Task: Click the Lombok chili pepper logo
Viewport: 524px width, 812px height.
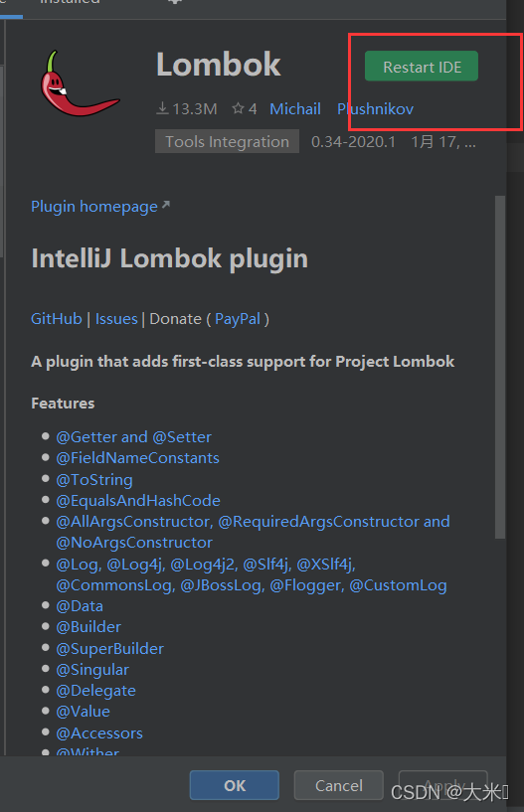Action: click(x=80, y=83)
